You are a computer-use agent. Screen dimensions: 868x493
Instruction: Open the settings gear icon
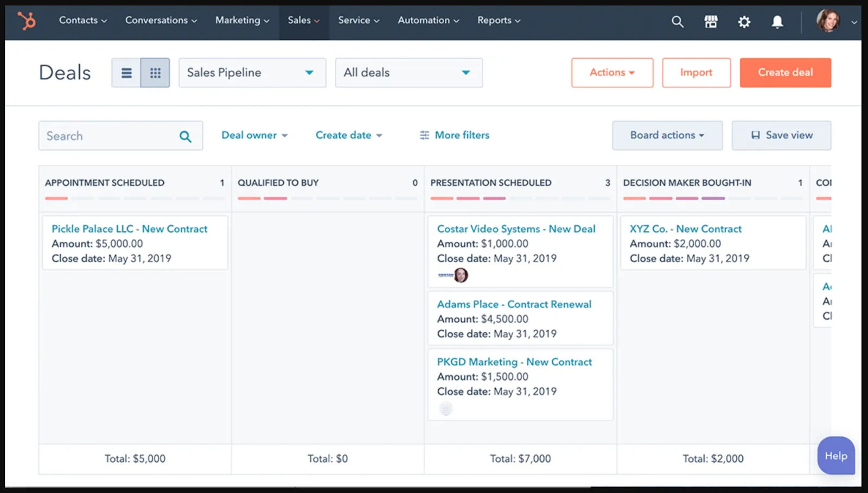point(744,21)
